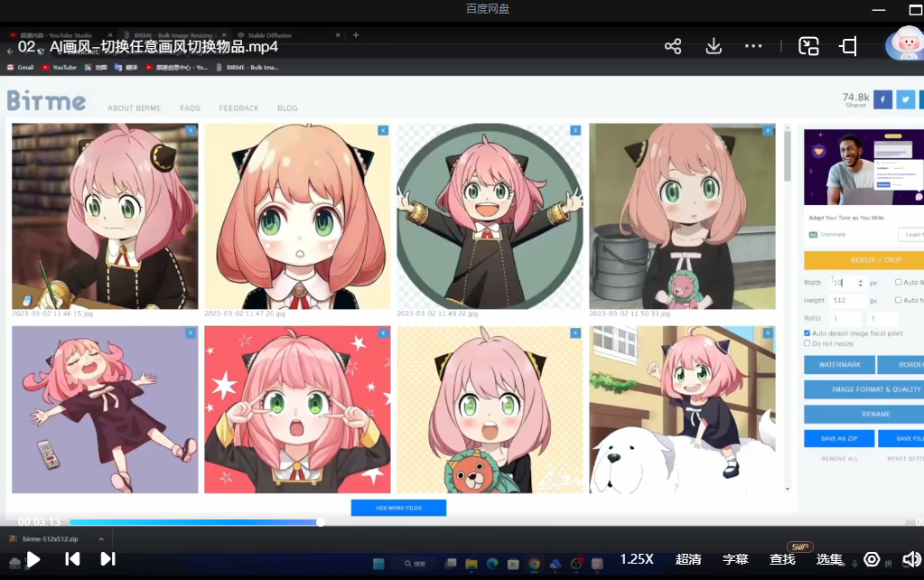
Task: Click the crop/window frame icon in header
Action: click(x=848, y=46)
